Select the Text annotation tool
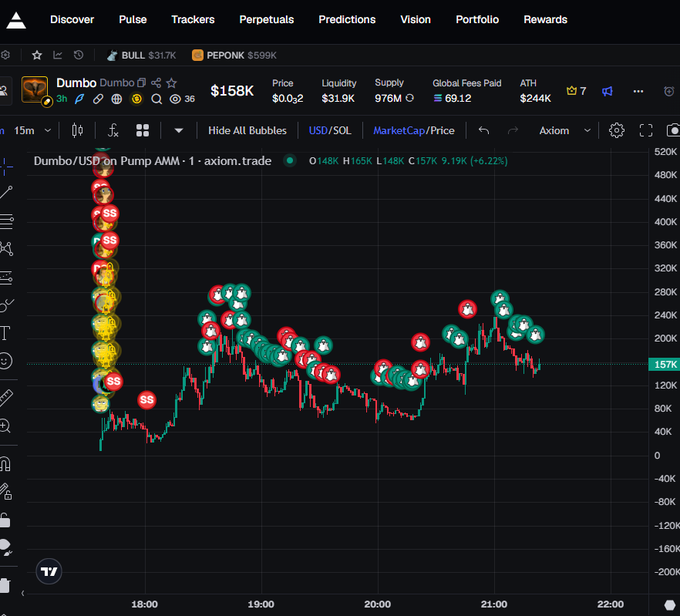Screen dimensions: 680x616 tap(5, 333)
